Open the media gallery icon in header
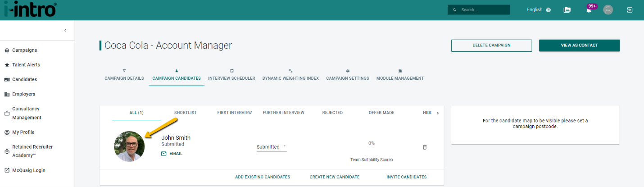Viewport: 644px width, 187px height. (x=567, y=10)
